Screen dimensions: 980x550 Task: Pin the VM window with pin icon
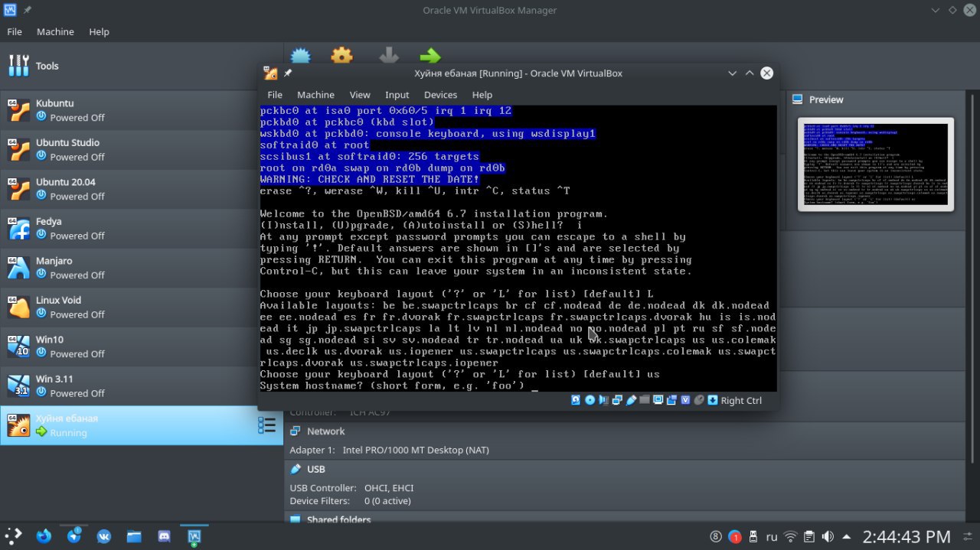(288, 73)
